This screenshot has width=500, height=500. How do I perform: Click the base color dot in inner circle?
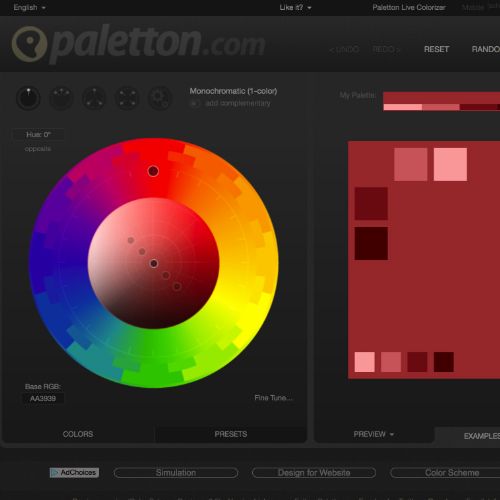154,264
